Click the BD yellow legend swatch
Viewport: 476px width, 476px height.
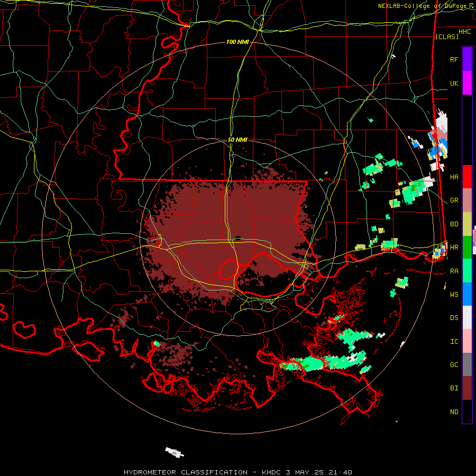(x=467, y=224)
